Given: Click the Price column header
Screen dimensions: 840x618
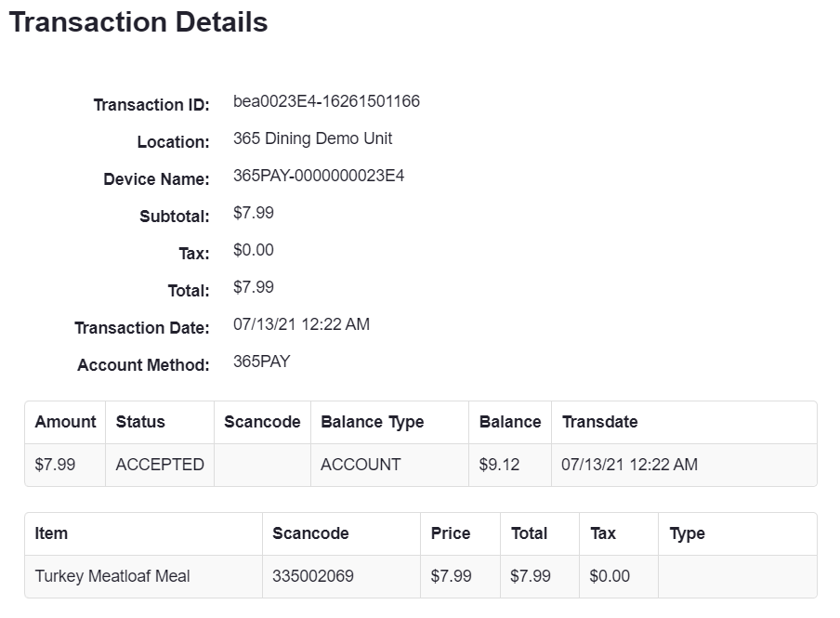Looking at the screenshot, I should (x=451, y=533).
